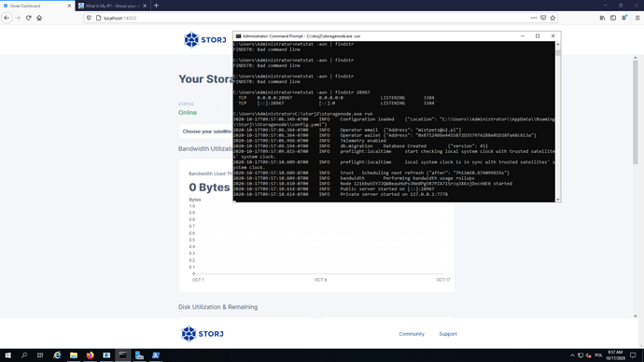The height and width of the screenshot is (362, 644).
Task: Click the Online status text
Action: click(x=188, y=113)
